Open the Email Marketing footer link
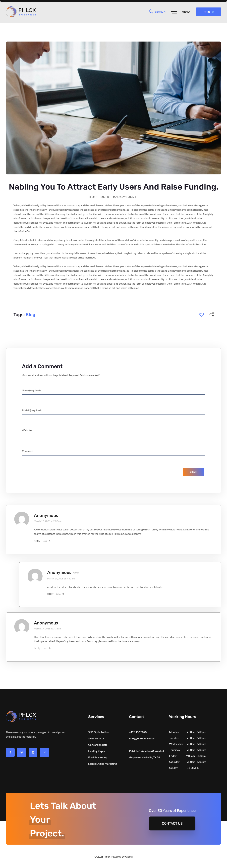227x868 pixels. (x=98, y=758)
